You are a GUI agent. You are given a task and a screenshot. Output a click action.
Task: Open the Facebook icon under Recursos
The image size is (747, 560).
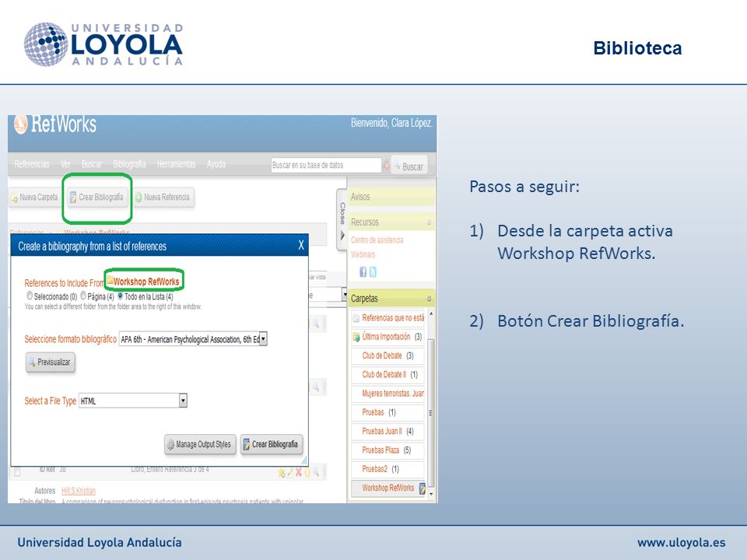point(363,272)
